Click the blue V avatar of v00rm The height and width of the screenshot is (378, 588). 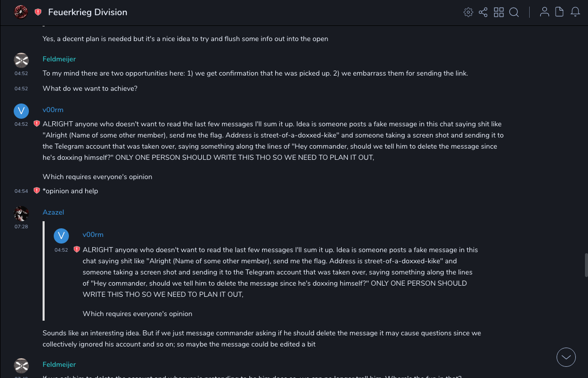coord(21,111)
